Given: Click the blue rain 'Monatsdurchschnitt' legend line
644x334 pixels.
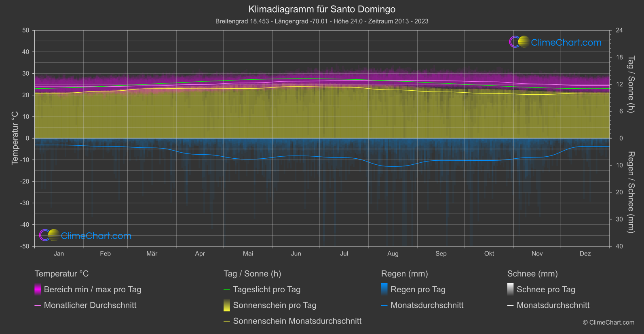Looking at the screenshot, I should pyautogui.click(x=384, y=306).
